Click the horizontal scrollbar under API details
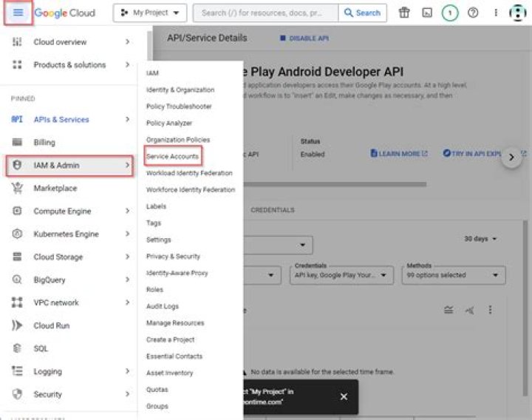Screen dimensions: 532x420 click(335, 184)
